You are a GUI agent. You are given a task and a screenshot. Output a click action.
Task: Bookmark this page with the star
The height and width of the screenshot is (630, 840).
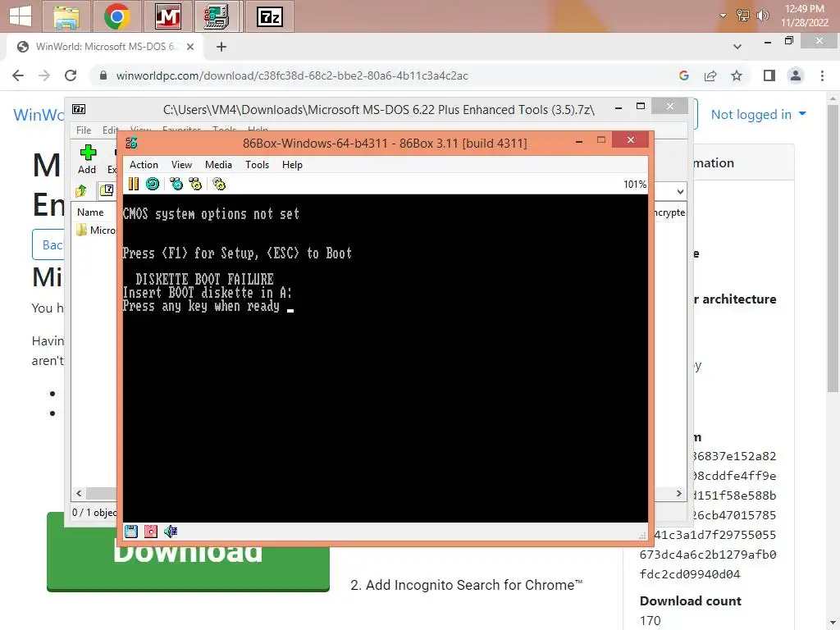737,75
